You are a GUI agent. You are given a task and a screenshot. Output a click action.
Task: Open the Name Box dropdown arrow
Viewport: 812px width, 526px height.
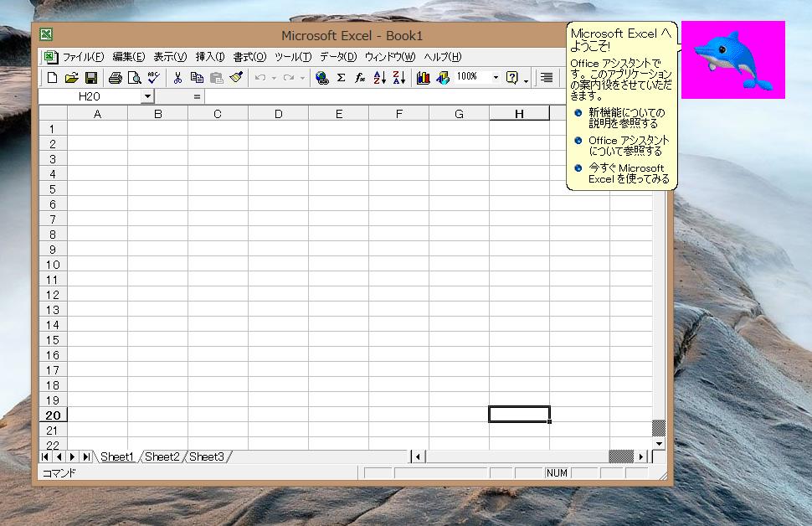(x=147, y=96)
